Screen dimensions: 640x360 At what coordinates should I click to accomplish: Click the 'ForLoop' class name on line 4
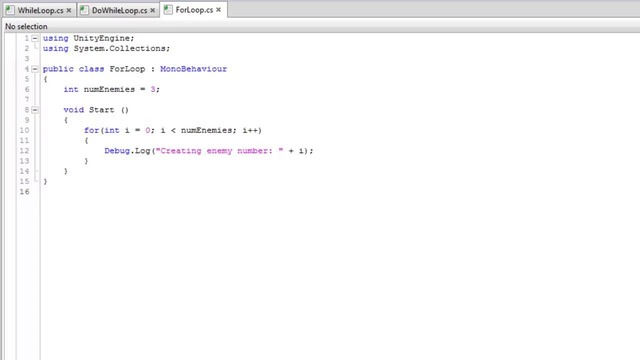coord(127,69)
